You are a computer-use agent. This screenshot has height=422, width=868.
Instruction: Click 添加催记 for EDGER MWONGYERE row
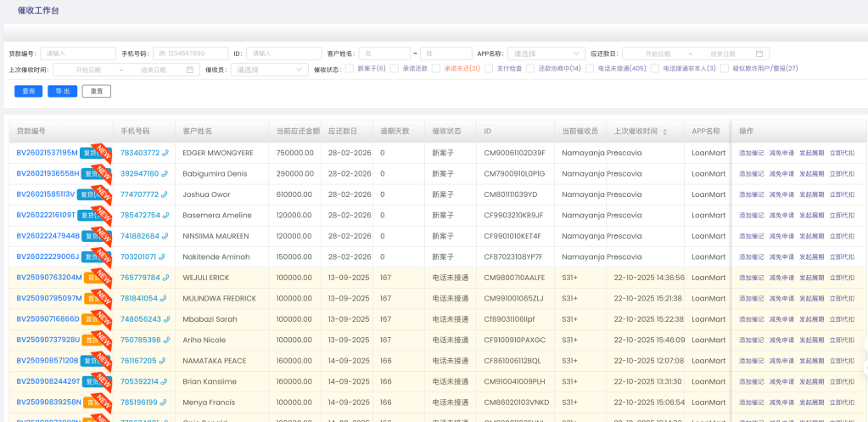coord(751,153)
